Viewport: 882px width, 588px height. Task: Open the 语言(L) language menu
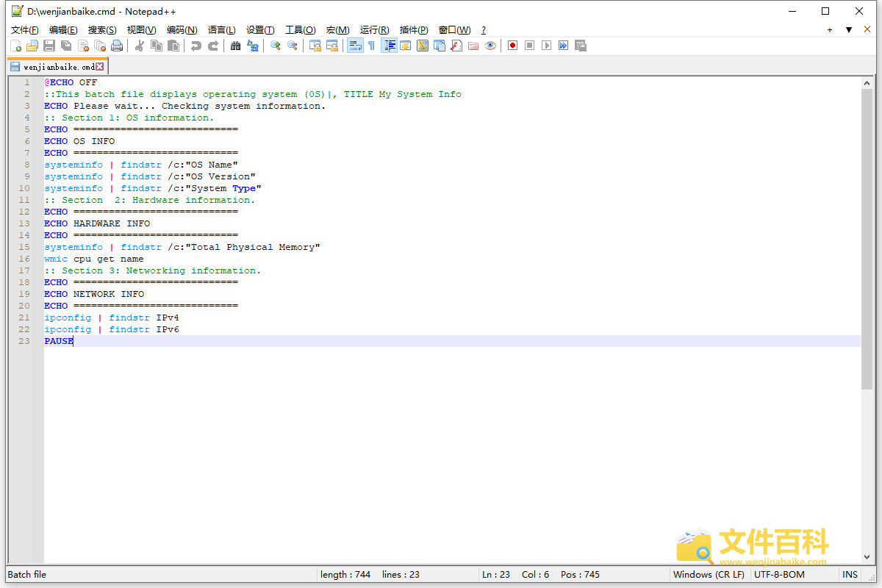(x=221, y=30)
